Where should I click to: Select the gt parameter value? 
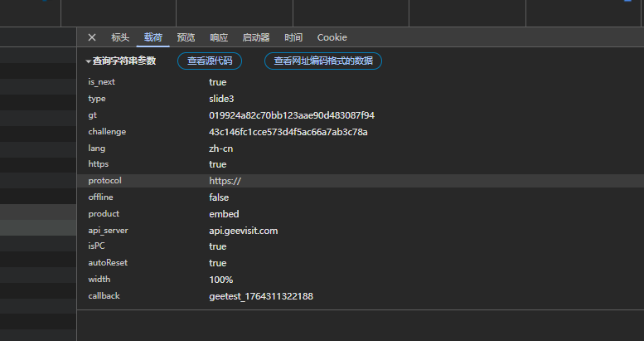pyautogui.click(x=292, y=115)
